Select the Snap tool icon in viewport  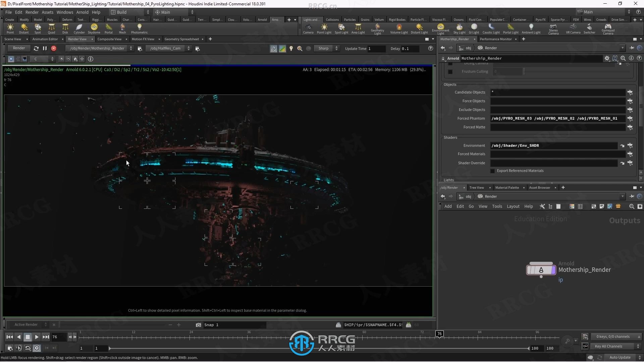[x=197, y=324]
